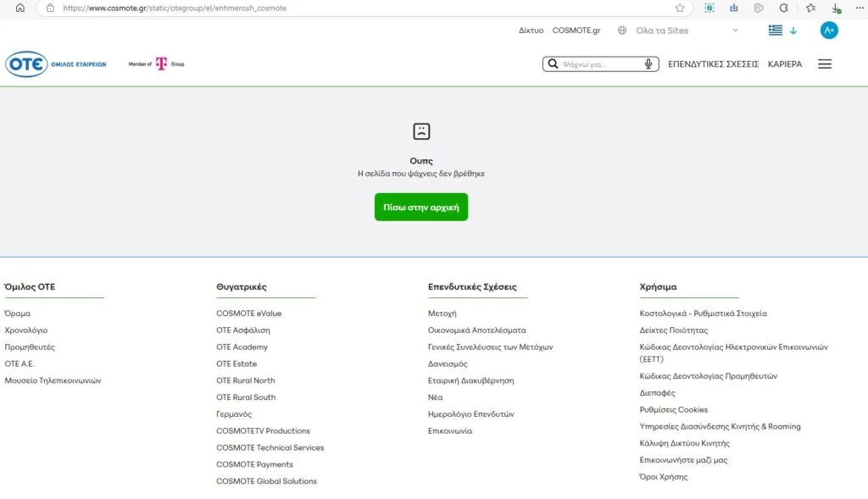This screenshot has height=499, width=868.
Task: Open the Χρονολόγιο footer link
Action: 26,330
